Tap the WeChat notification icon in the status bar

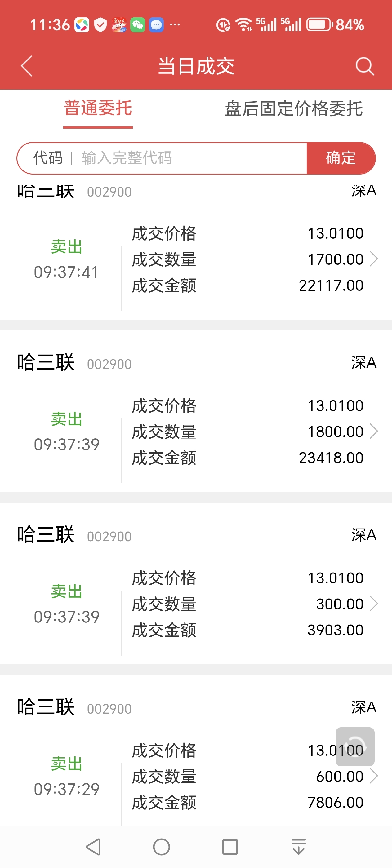click(137, 25)
